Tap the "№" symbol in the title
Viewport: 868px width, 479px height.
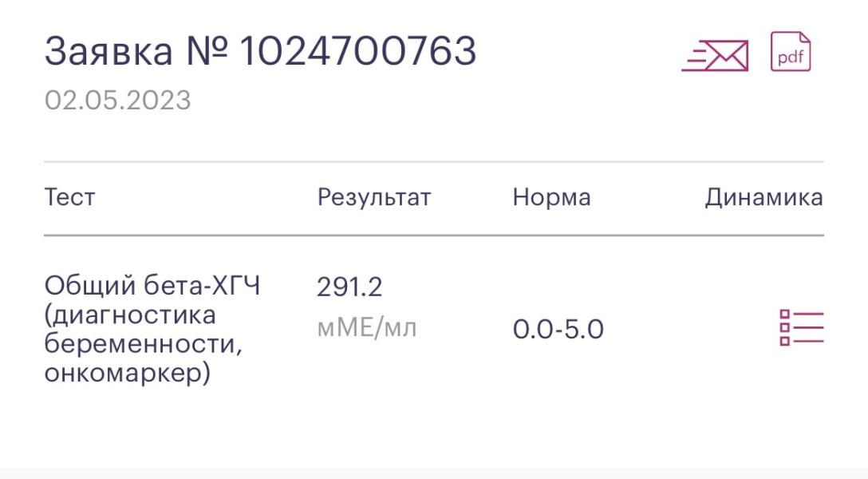pyautogui.click(x=206, y=52)
